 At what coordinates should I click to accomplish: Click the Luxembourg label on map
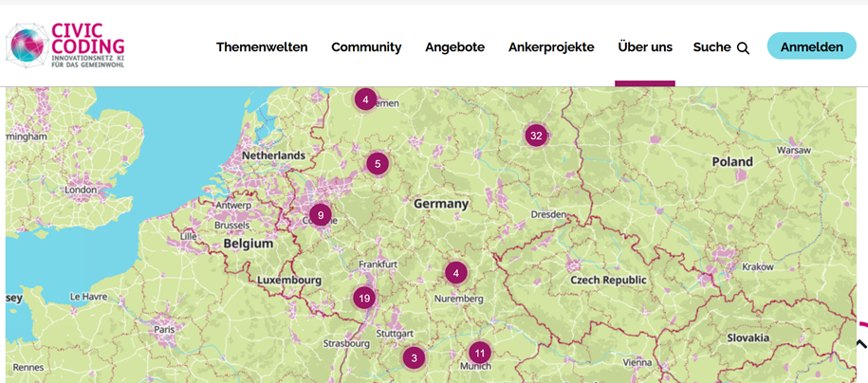(x=289, y=281)
